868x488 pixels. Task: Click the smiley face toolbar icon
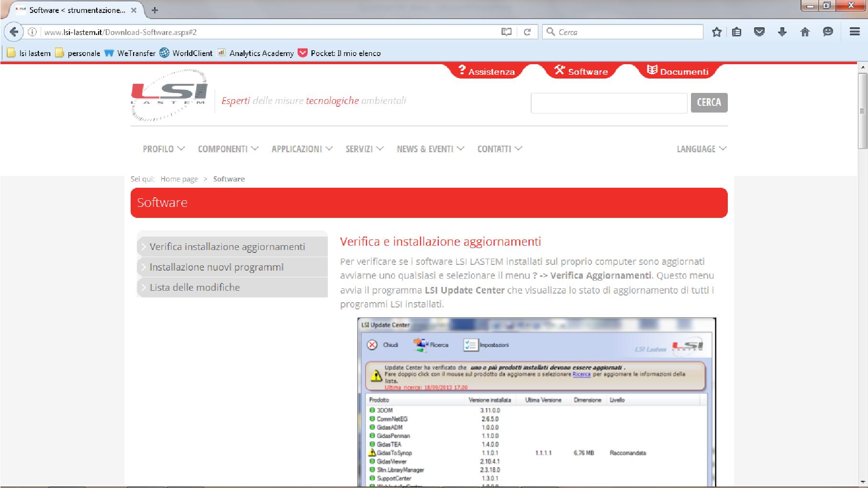tap(828, 32)
